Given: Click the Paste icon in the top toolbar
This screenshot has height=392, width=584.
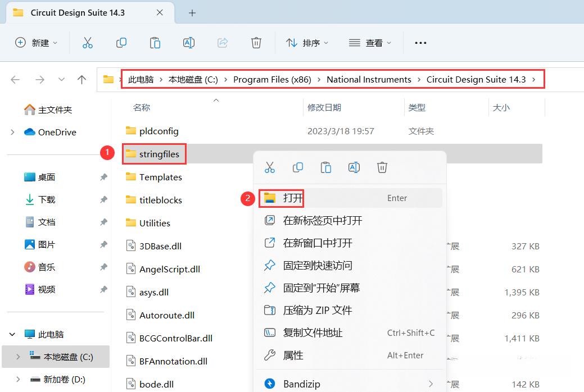Looking at the screenshot, I should click(155, 43).
